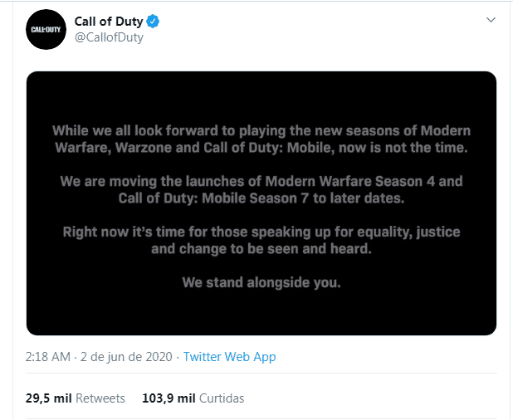This screenshot has height=420, width=513.
Task: Click the 'We stand alongside you.' line
Action: [261, 283]
